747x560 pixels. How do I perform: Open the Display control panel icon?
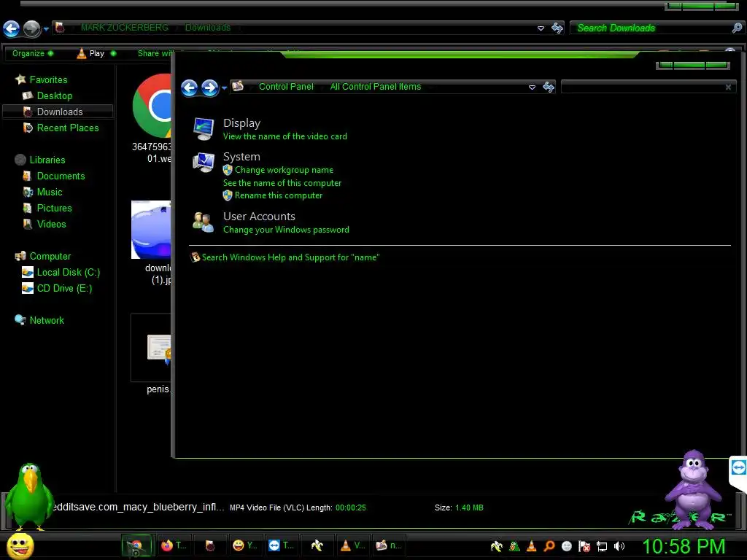click(x=204, y=128)
